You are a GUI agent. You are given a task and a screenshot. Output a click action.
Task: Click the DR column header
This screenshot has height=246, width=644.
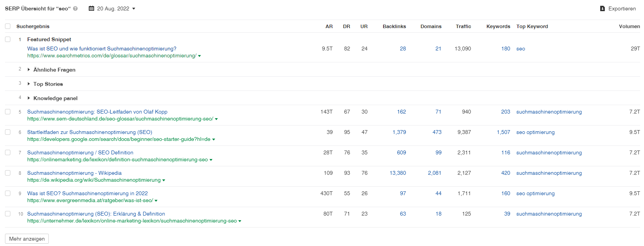(x=347, y=26)
